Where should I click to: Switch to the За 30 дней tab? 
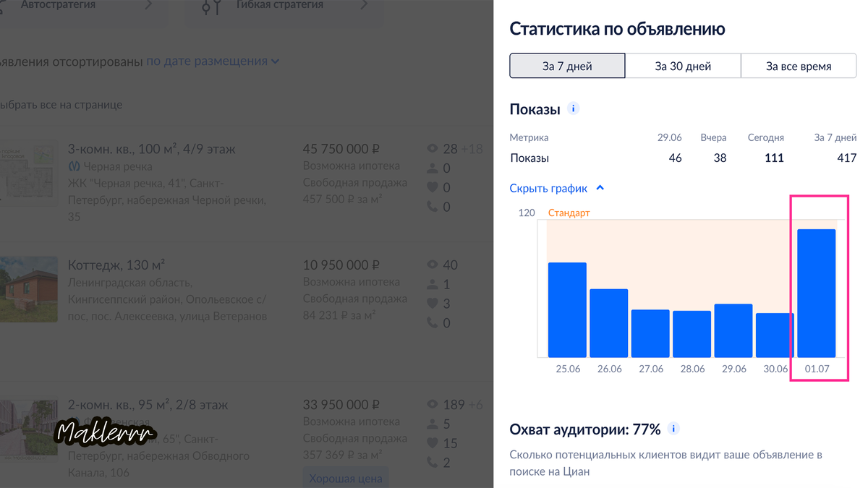pos(683,65)
